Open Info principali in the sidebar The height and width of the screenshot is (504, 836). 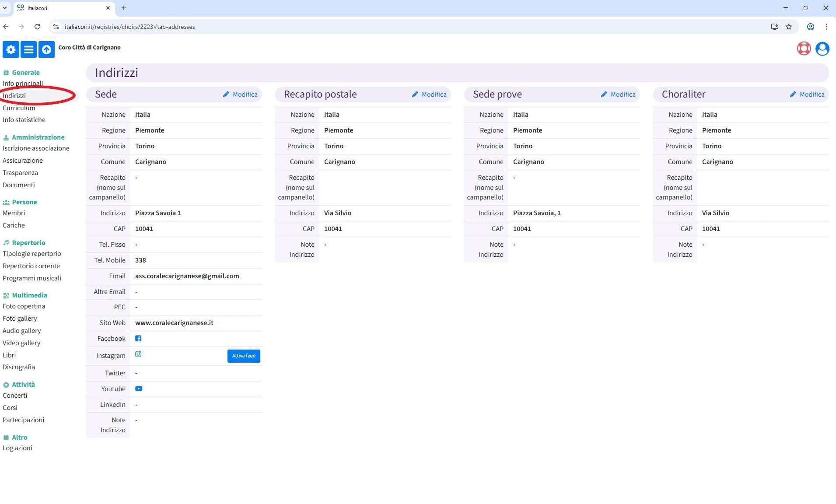click(23, 84)
